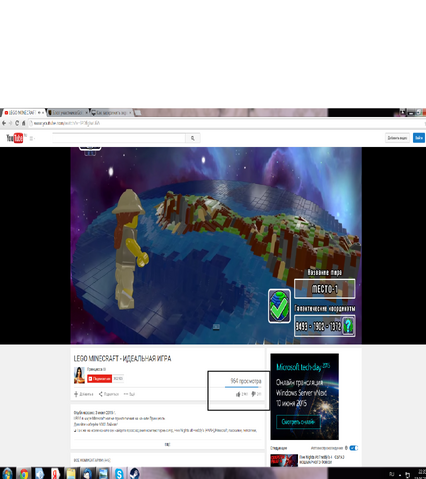The image size is (426, 479).
Task: Open the YouTube guide menu beside logo
Action: click(x=32, y=138)
